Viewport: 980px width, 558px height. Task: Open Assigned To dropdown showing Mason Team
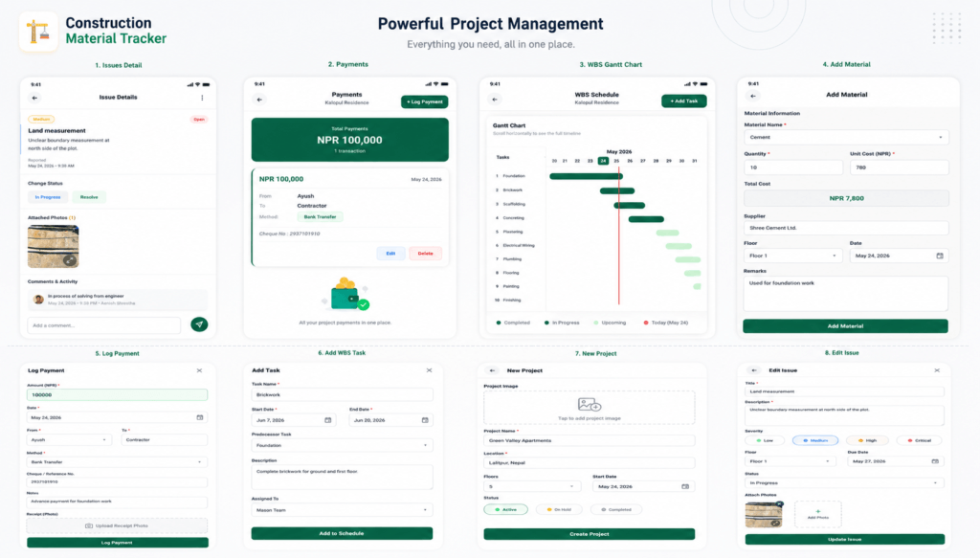(x=342, y=510)
